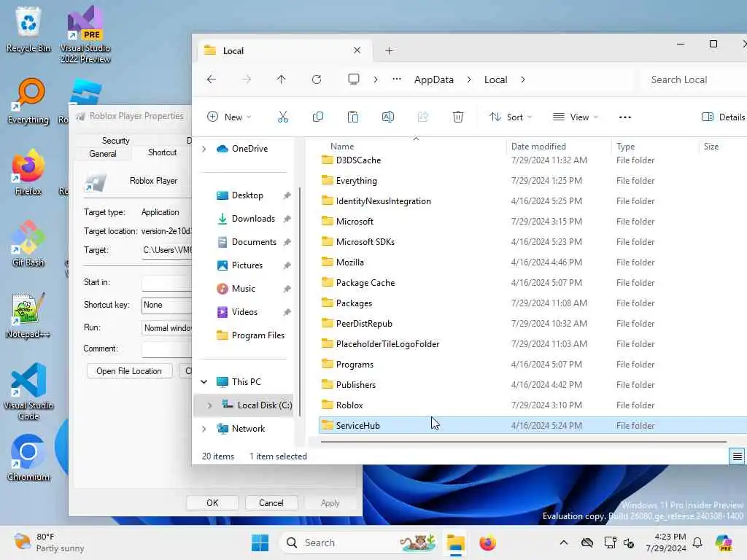This screenshot has height=560, width=747.
Task: Open the breadcrumb ellipsis in address bar
Action: point(396,79)
